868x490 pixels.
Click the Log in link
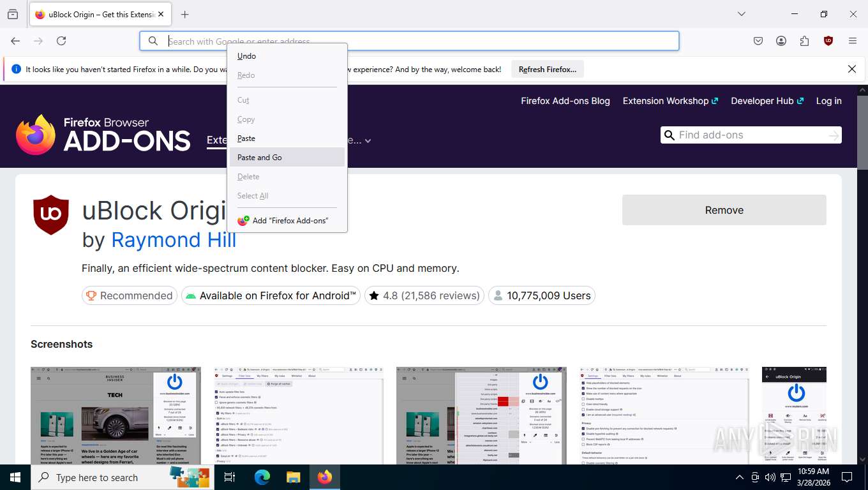tap(828, 101)
